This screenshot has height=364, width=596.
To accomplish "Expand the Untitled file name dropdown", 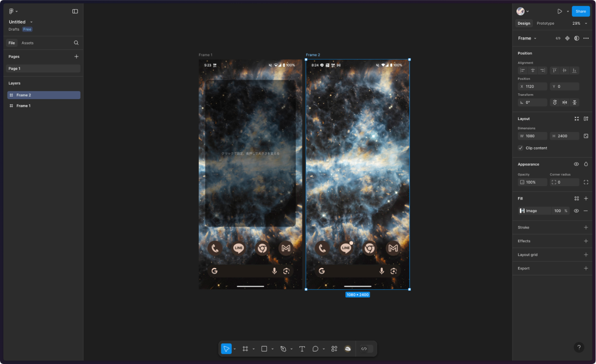I will (32, 22).
